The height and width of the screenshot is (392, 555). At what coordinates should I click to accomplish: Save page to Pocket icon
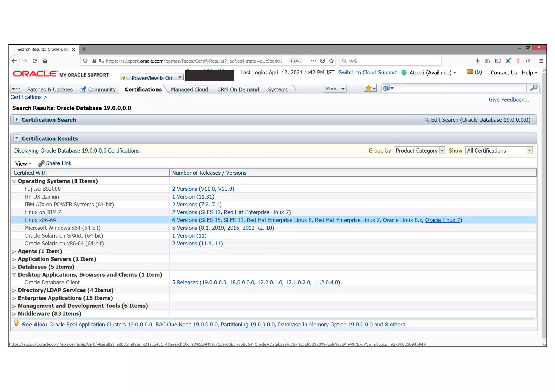[x=322, y=61]
